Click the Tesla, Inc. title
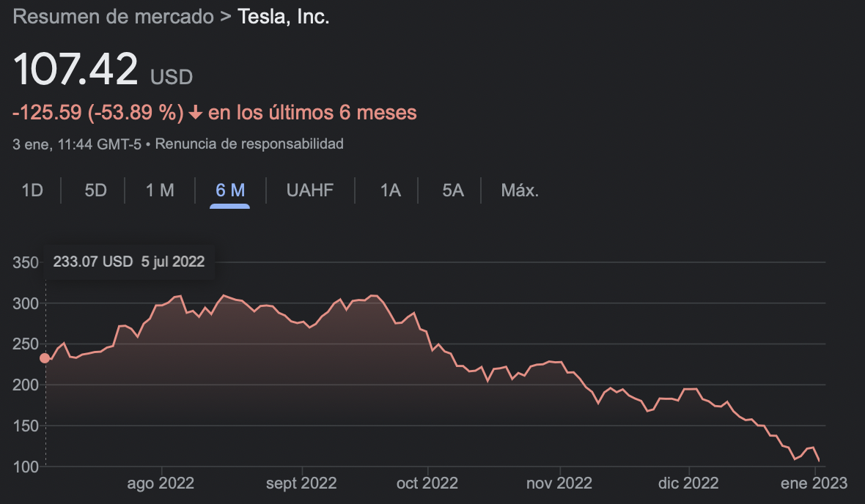Image resolution: width=865 pixels, height=504 pixels. coord(284,17)
